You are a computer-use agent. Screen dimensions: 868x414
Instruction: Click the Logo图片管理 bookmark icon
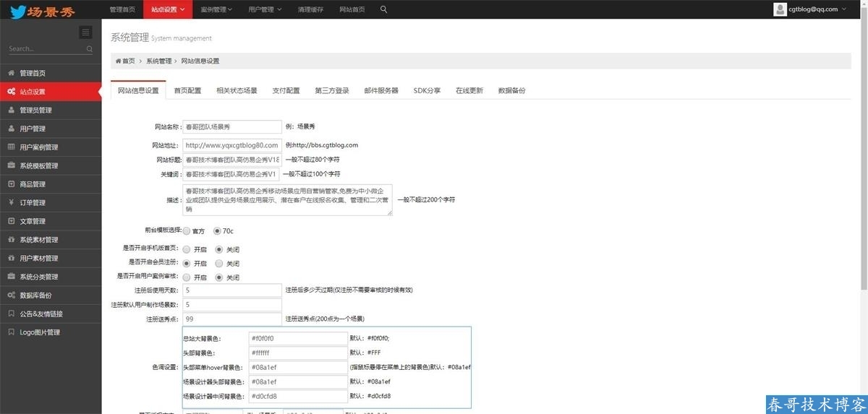[x=12, y=332]
